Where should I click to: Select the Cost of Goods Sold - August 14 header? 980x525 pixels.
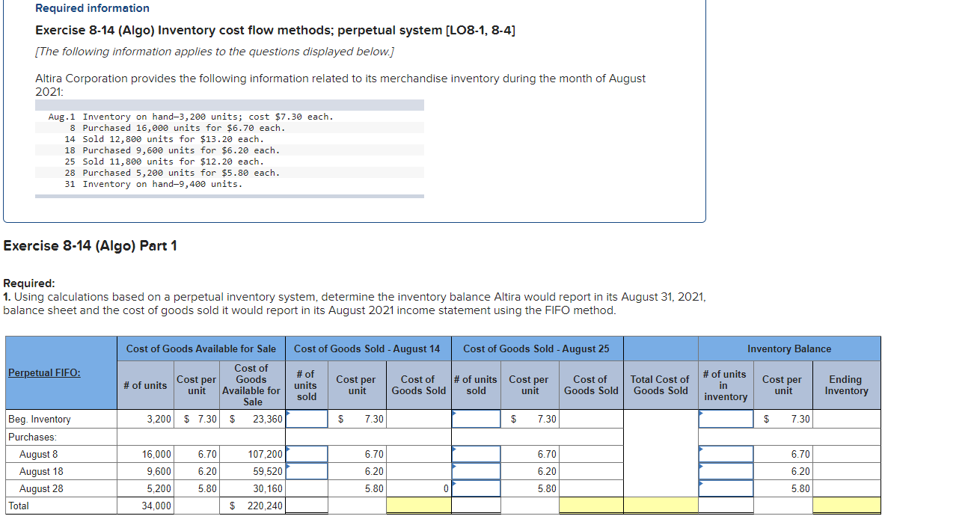click(367, 349)
